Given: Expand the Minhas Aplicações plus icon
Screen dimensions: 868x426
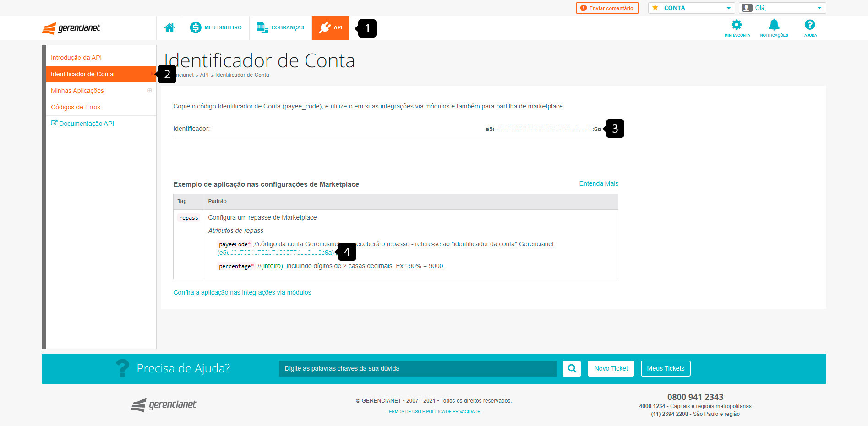Looking at the screenshot, I should click(x=149, y=91).
